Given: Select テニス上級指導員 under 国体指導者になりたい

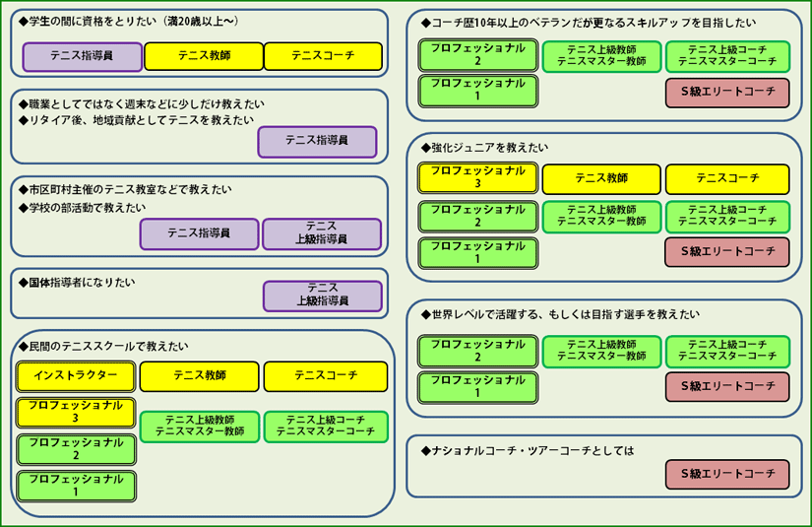Looking at the screenshot, I should click(x=322, y=296).
